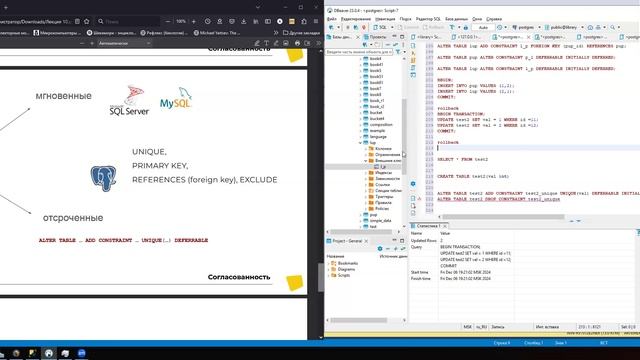This screenshot has width=640, height=360.
Task: Open the PDF viewer Автоматически zoom dropdown
Action: (x=124, y=43)
